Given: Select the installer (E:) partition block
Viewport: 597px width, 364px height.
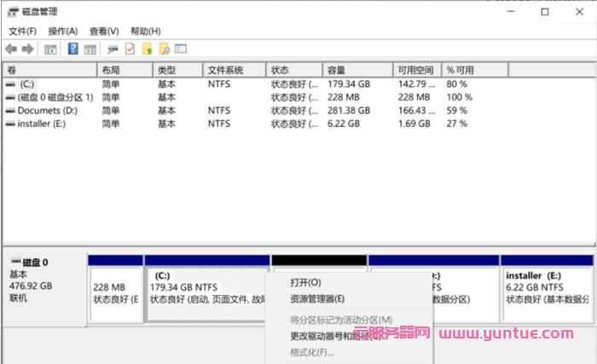Looking at the screenshot, I should click(x=547, y=288).
